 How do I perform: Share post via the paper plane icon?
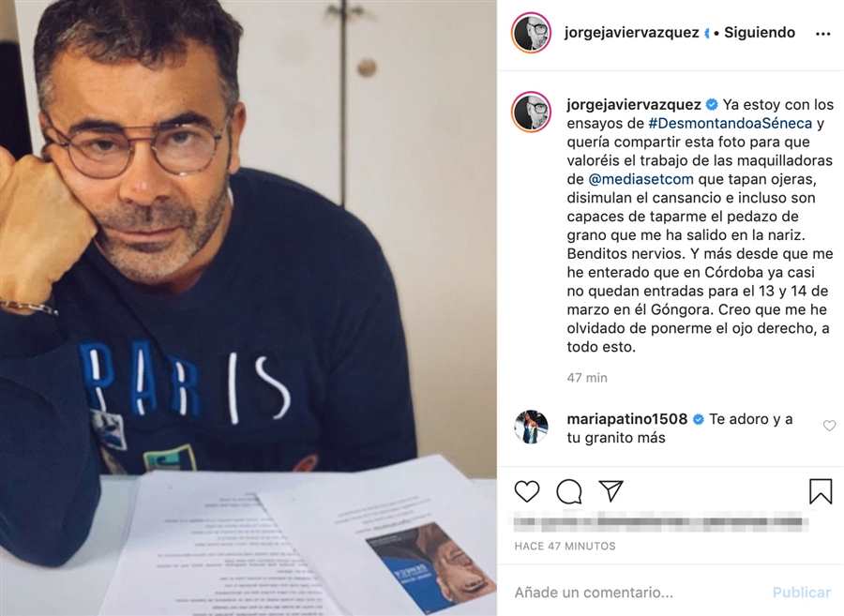click(x=610, y=490)
